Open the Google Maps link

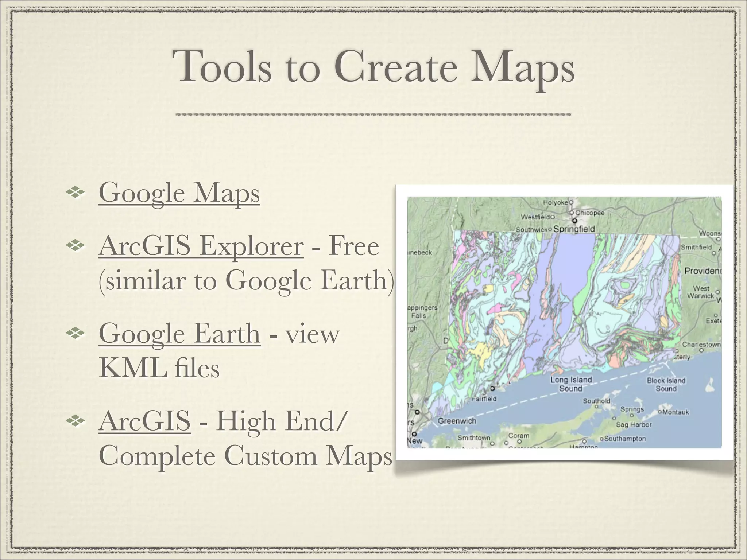179,193
